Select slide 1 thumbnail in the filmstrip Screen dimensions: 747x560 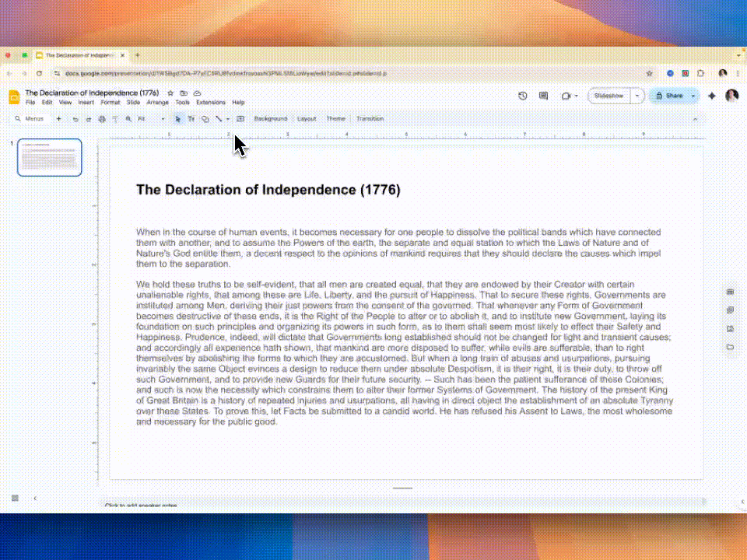[49, 156]
